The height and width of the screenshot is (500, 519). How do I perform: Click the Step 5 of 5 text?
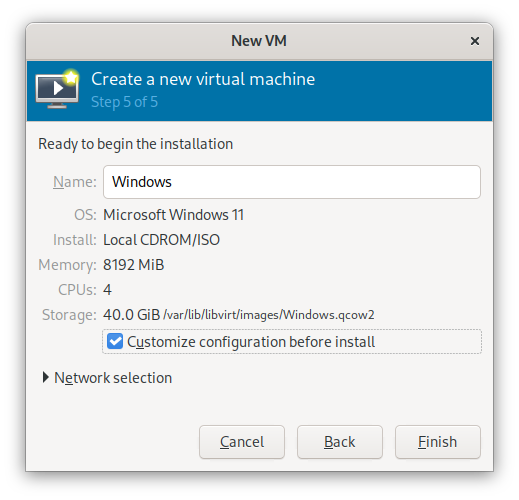tap(124, 102)
